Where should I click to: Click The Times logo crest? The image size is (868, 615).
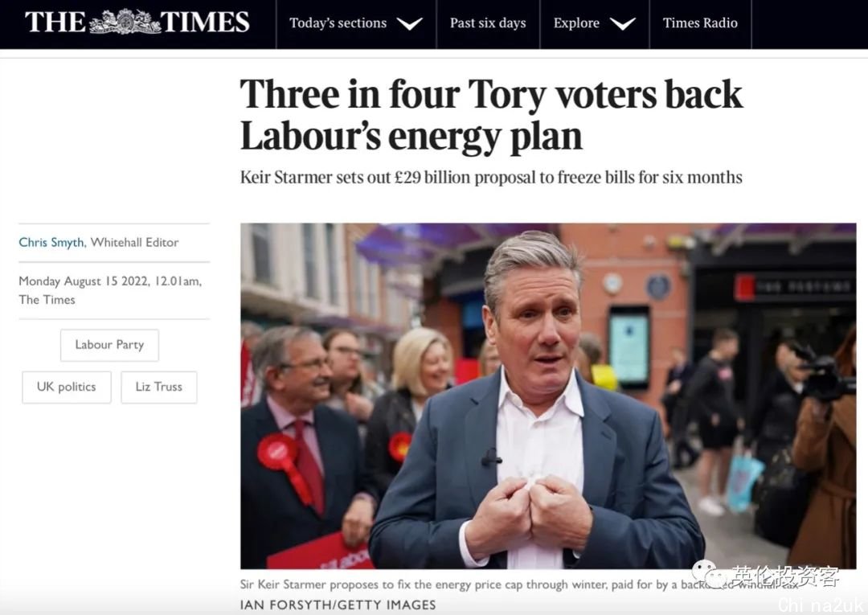(x=123, y=22)
